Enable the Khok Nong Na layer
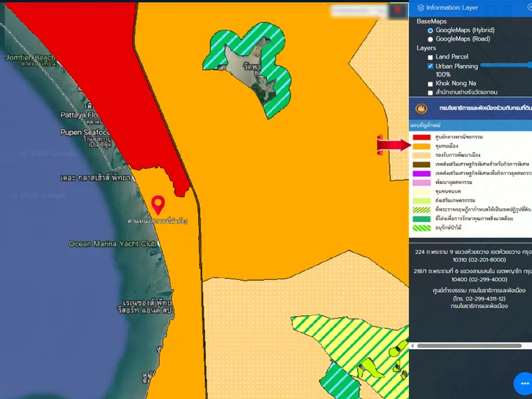Viewport: 532px width, 399px height. (x=430, y=84)
